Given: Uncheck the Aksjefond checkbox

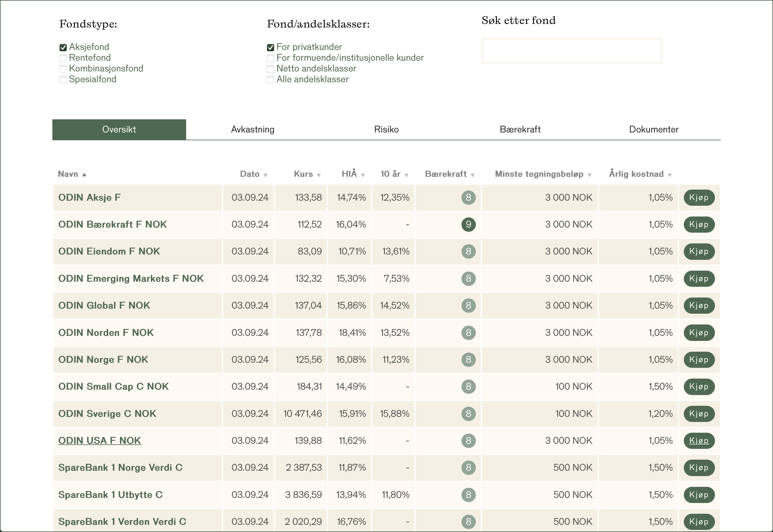Looking at the screenshot, I should click(63, 47).
